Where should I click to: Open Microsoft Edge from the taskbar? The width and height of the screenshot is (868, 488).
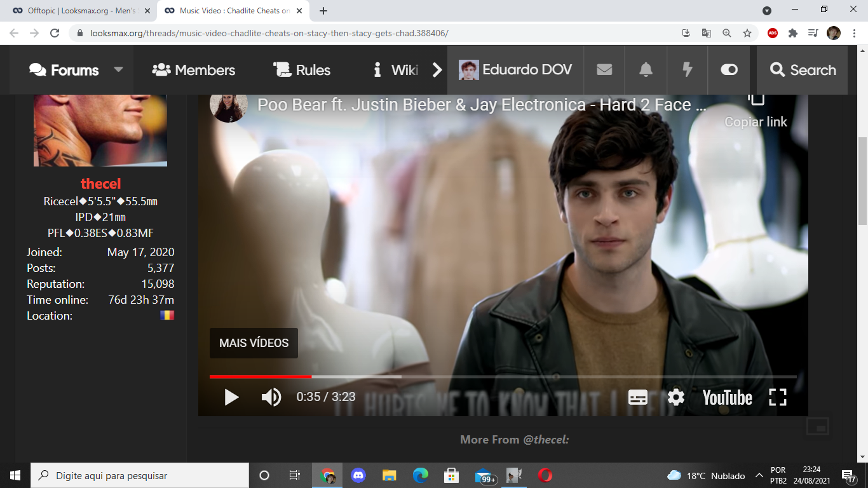420,475
